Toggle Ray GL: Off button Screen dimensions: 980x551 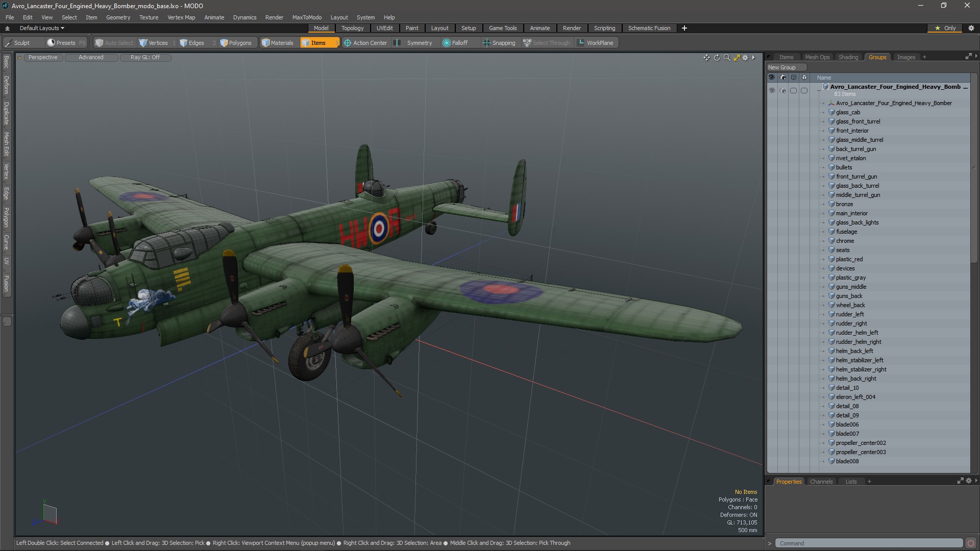coord(145,58)
